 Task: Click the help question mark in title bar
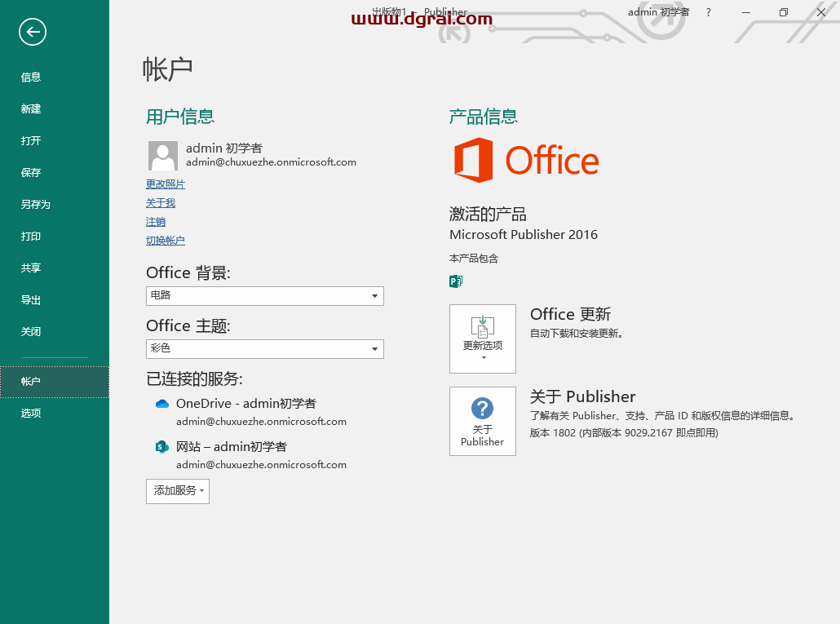coord(708,12)
